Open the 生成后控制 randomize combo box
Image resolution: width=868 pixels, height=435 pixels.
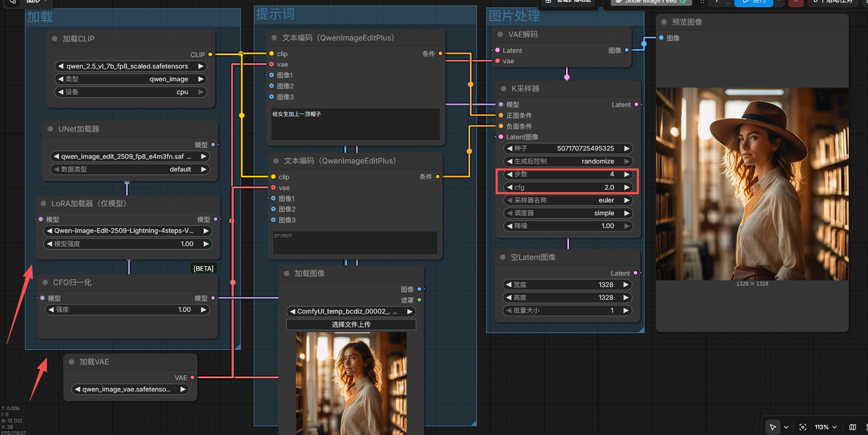tap(568, 161)
